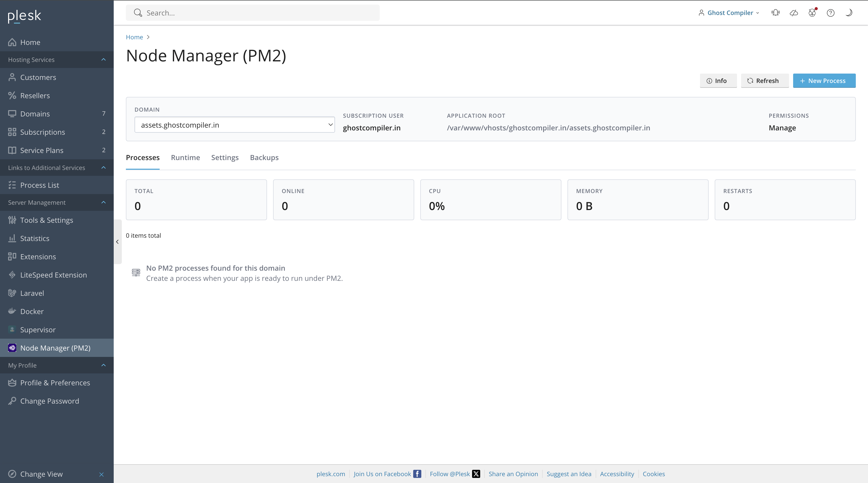Collapse the sidebar with arrow handle
Image resolution: width=868 pixels, height=483 pixels.
pos(117,242)
